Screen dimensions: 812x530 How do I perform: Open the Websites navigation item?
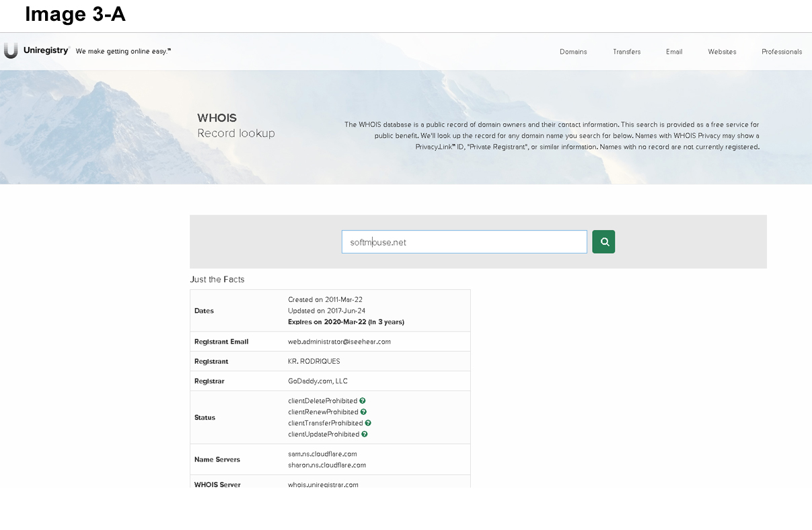click(x=722, y=52)
